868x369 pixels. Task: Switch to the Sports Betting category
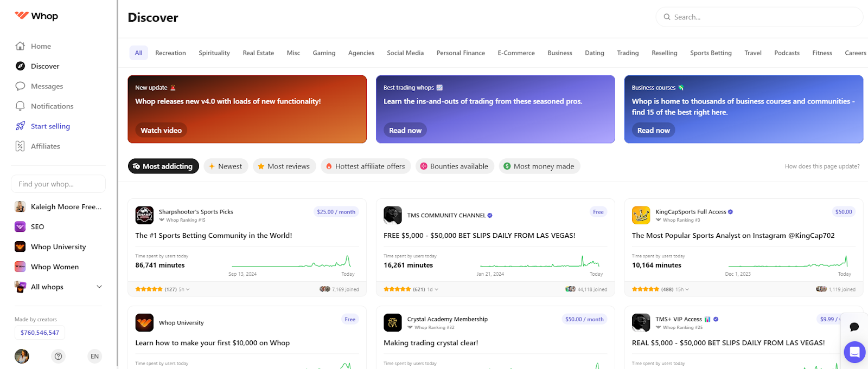[711, 53]
